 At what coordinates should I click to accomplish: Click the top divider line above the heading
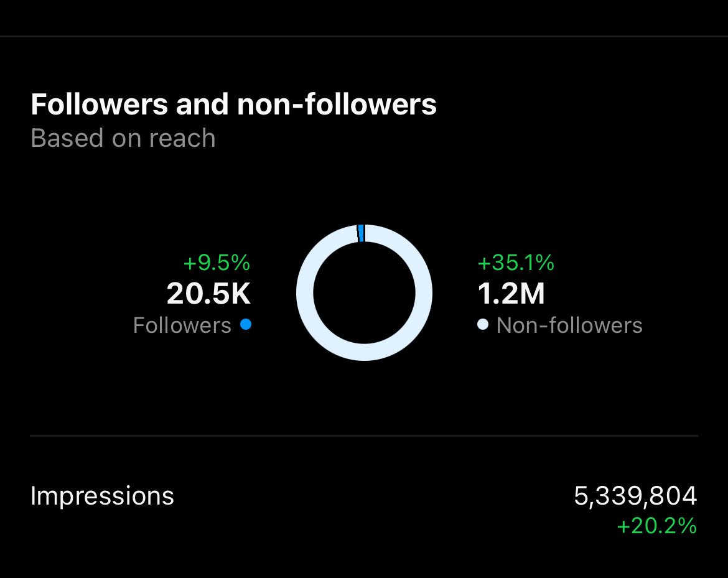pos(364,37)
